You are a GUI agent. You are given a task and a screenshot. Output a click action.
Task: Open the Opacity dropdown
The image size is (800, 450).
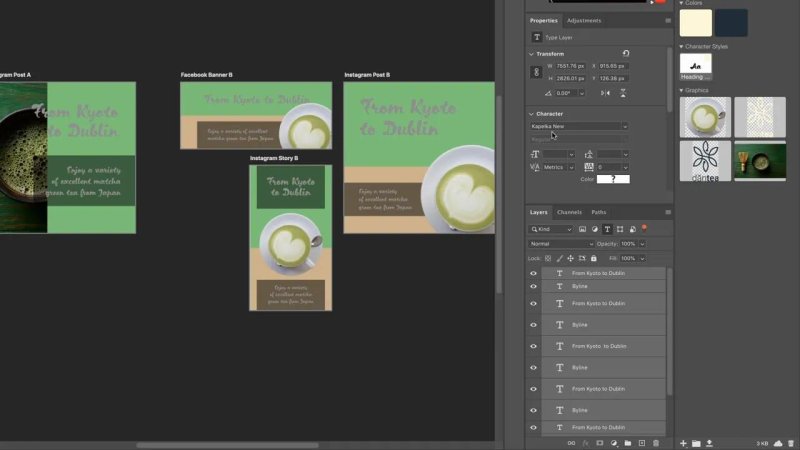pyautogui.click(x=642, y=244)
